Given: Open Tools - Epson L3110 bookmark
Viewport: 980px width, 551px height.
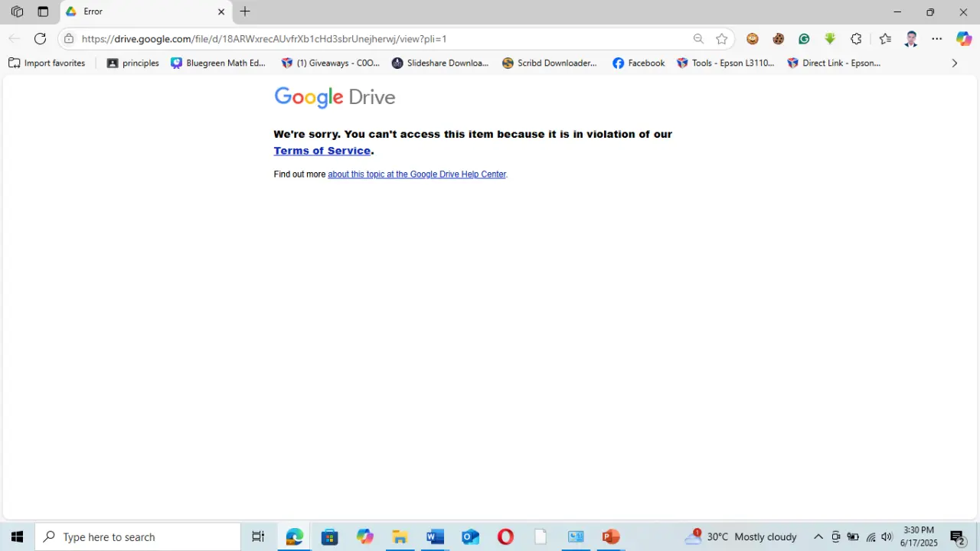Looking at the screenshot, I should coord(726,64).
